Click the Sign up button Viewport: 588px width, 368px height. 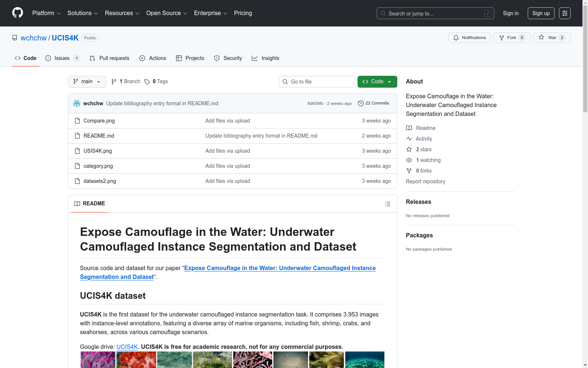[541, 13]
